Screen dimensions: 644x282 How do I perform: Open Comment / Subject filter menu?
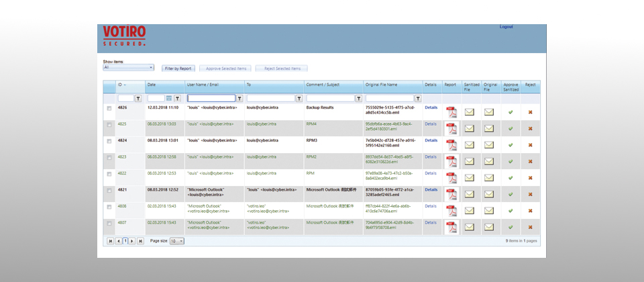coord(358,99)
